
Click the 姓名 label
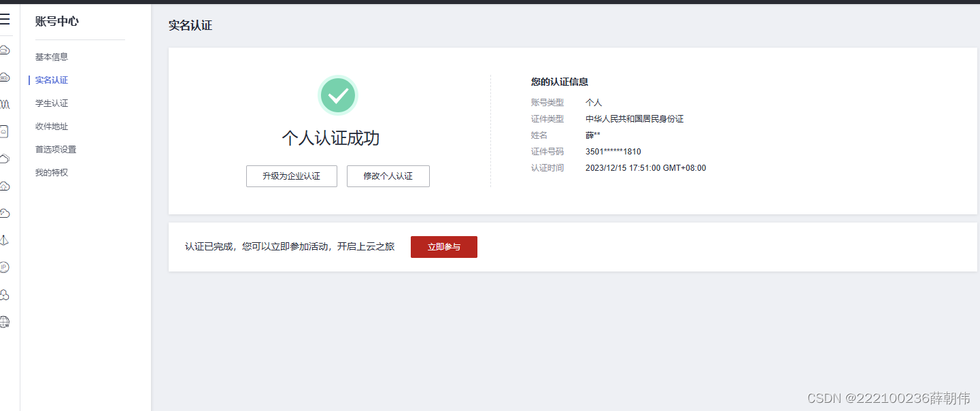coord(539,135)
